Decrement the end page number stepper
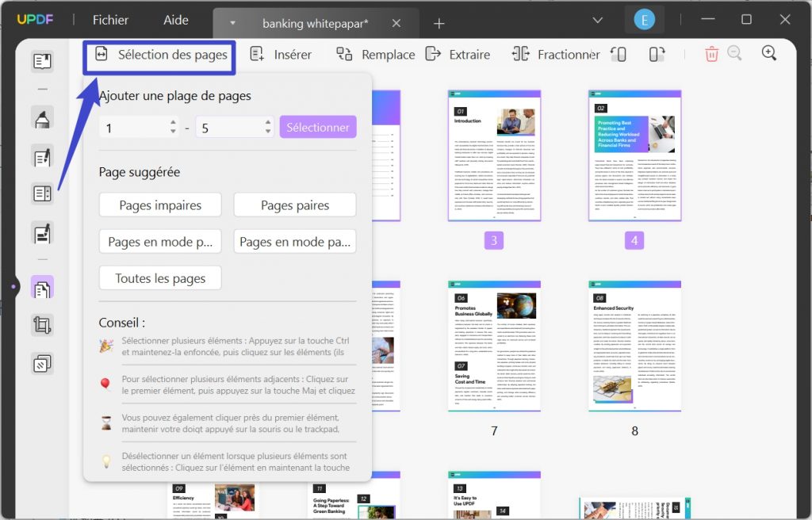This screenshot has height=520, width=812. pos(267,130)
